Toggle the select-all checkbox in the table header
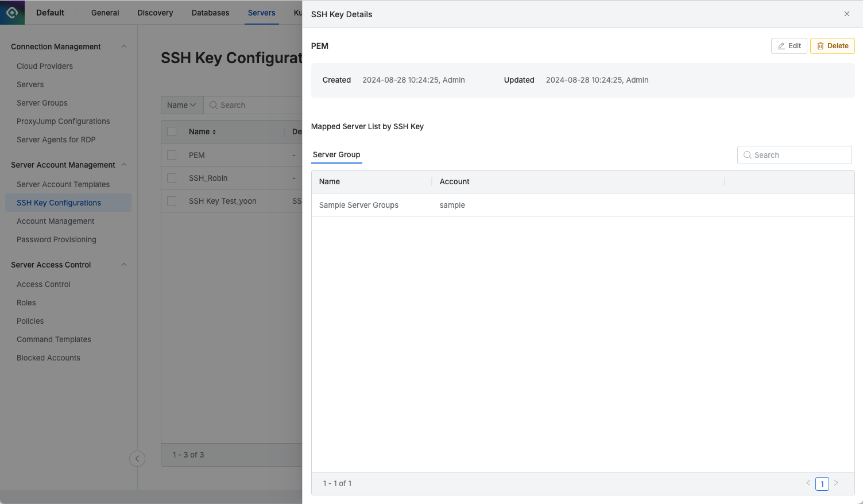This screenshot has width=863, height=504. [171, 131]
